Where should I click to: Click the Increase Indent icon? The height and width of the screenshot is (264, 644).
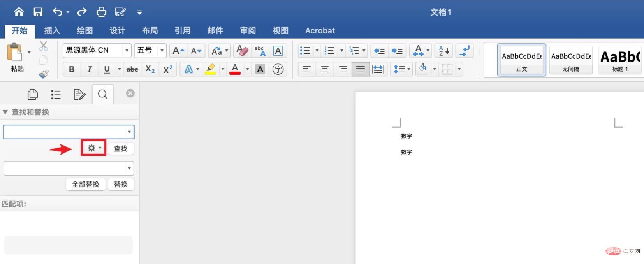pyautogui.click(x=397, y=51)
